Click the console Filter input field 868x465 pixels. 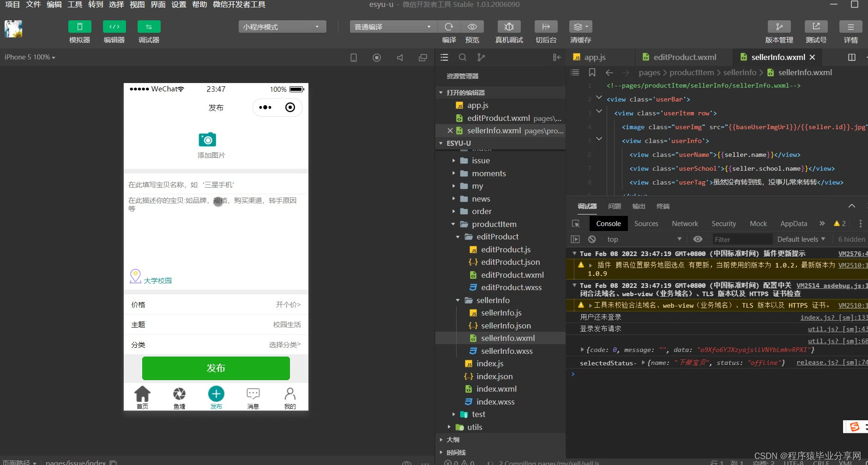741,239
